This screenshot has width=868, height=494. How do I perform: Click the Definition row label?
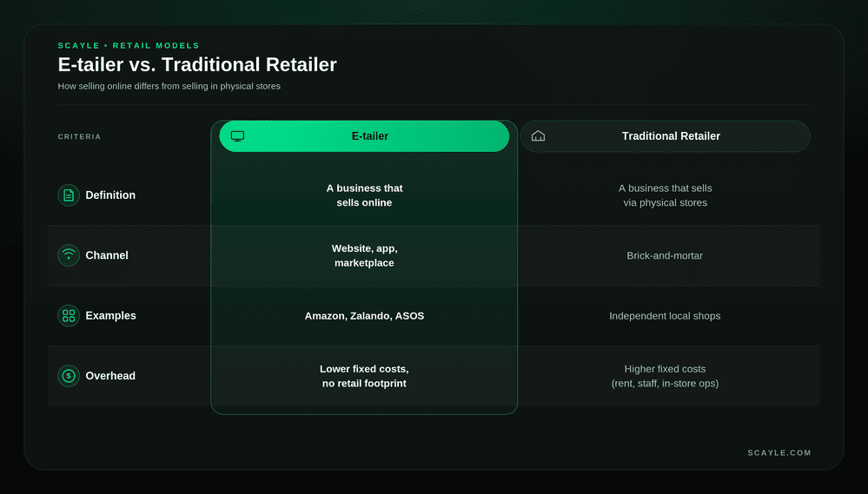tap(110, 195)
